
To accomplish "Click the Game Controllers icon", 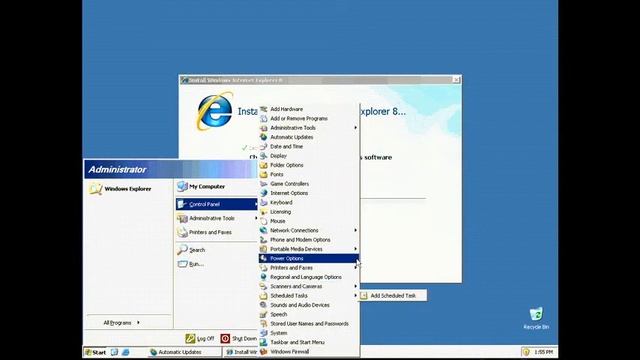I will (264, 184).
